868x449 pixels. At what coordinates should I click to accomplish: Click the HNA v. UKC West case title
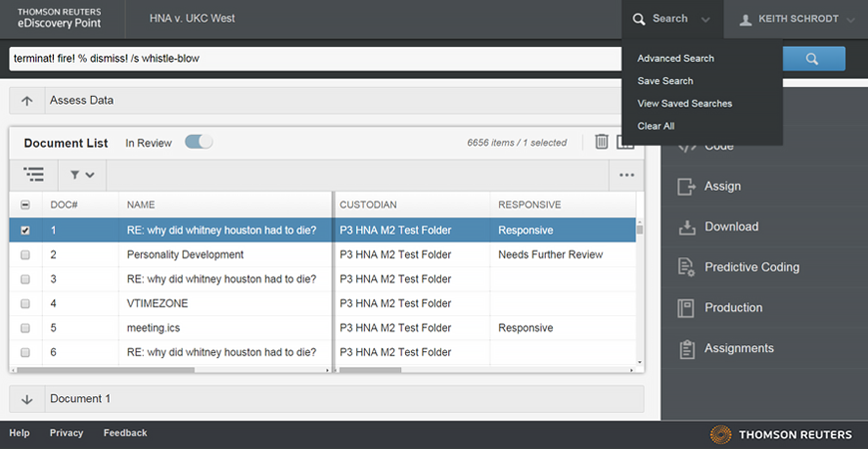click(x=193, y=19)
